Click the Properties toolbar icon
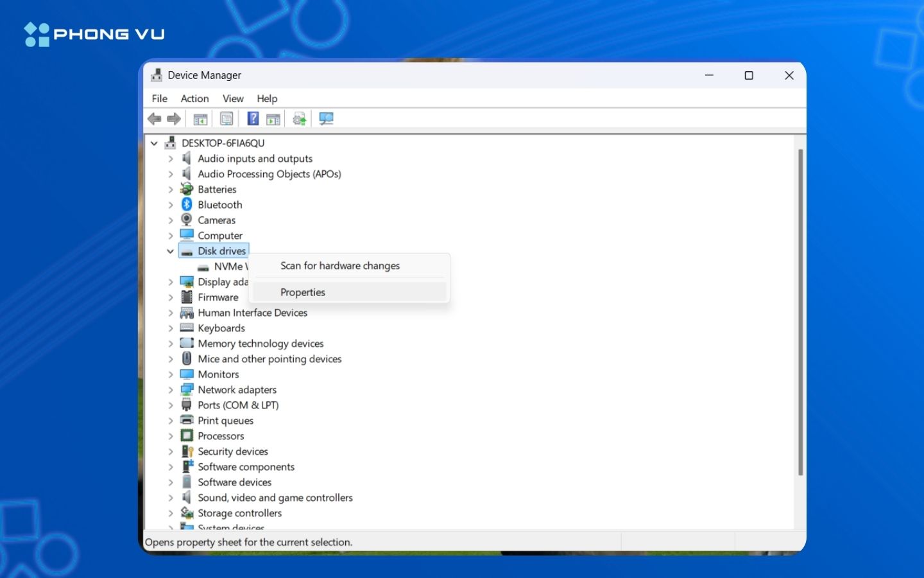Viewport: 924px width, 578px height. click(x=227, y=119)
